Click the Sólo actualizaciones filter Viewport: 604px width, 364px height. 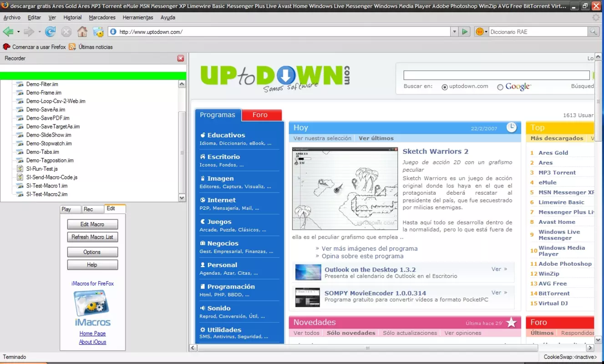[x=410, y=333]
